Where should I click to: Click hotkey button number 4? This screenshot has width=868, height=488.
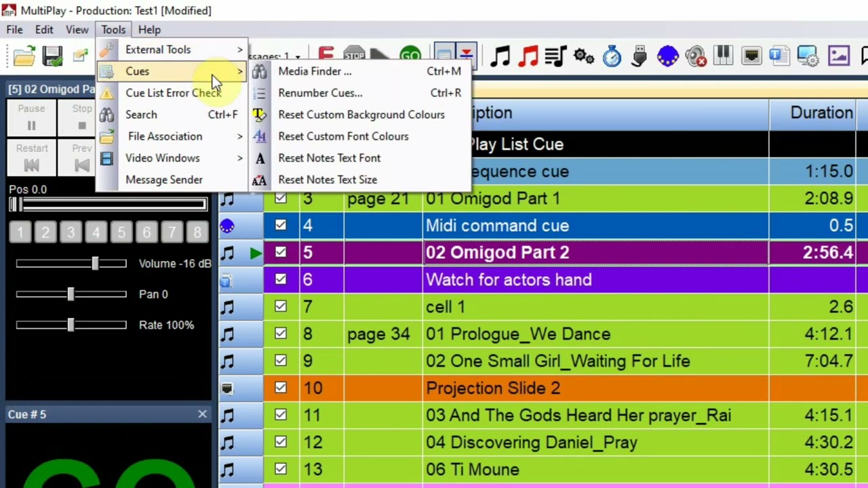point(96,233)
